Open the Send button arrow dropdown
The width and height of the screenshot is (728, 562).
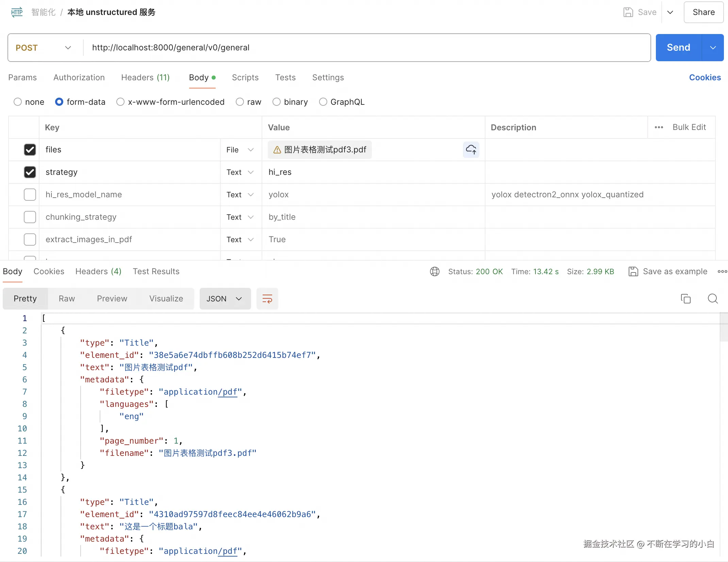point(713,48)
